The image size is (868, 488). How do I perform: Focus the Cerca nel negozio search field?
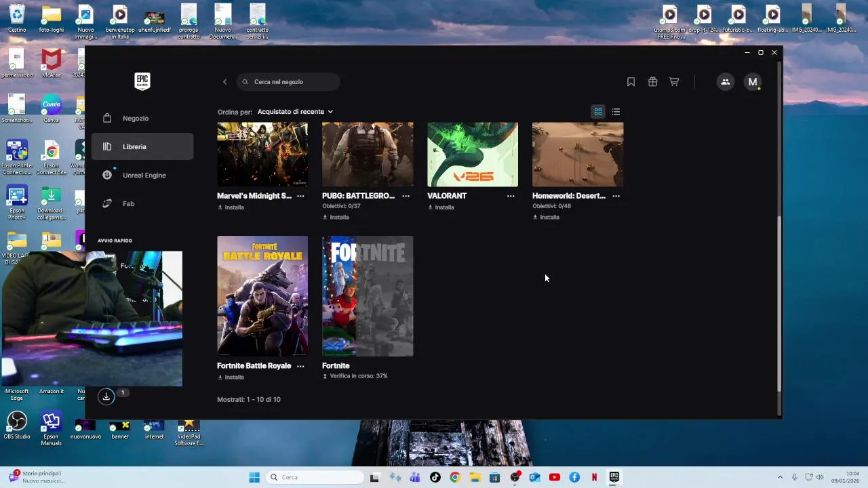[x=288, y=82]
